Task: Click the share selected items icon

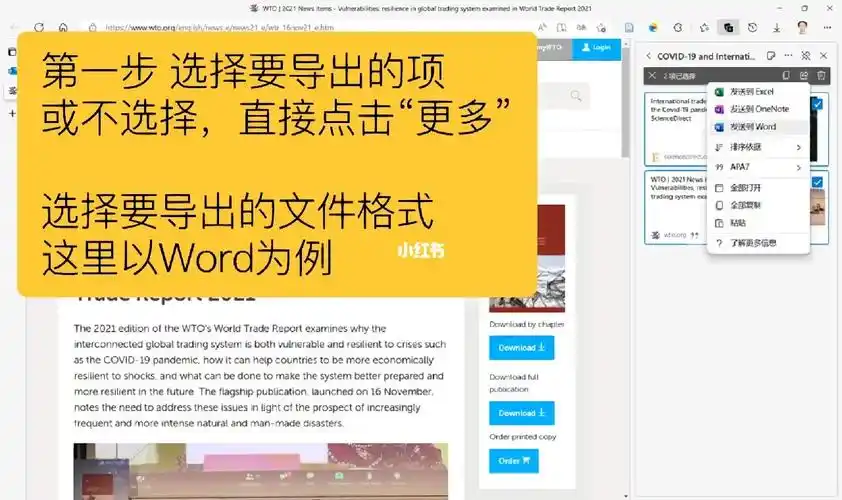Action: click(x=803, y=76)
